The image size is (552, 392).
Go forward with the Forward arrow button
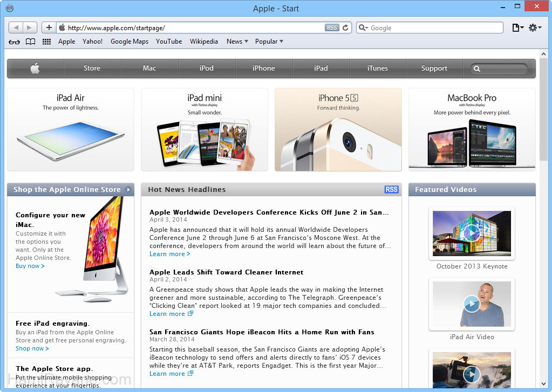click(30, 27)
